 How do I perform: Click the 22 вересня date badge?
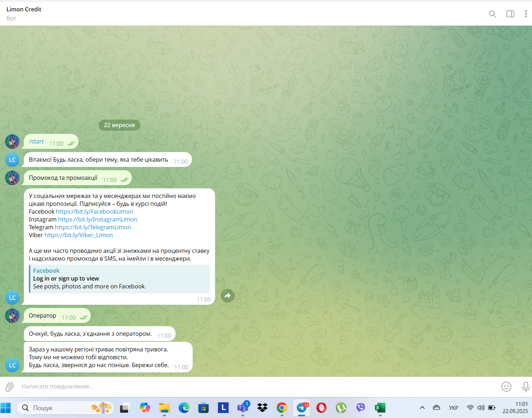tap(119, 125)
